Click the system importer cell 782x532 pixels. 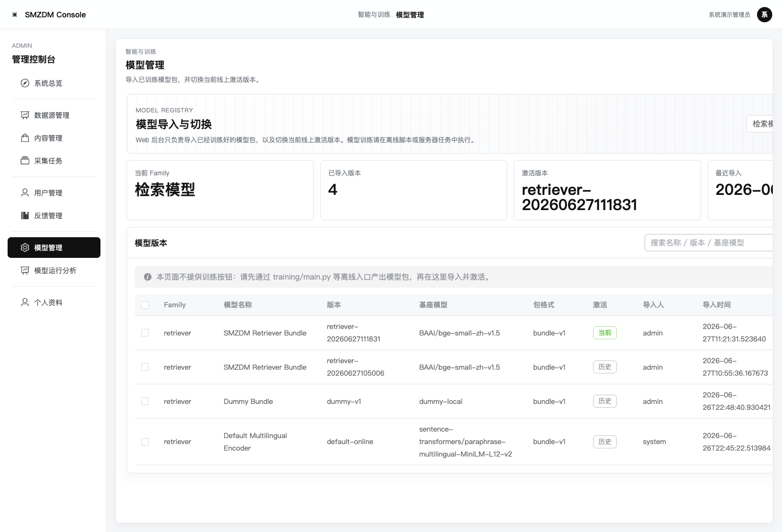tap(654, 442)
